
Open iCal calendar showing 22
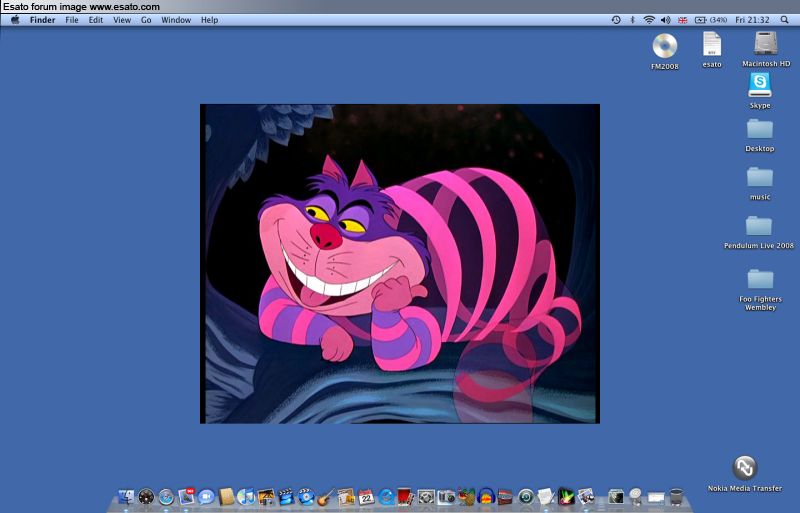tap(366, 497)
